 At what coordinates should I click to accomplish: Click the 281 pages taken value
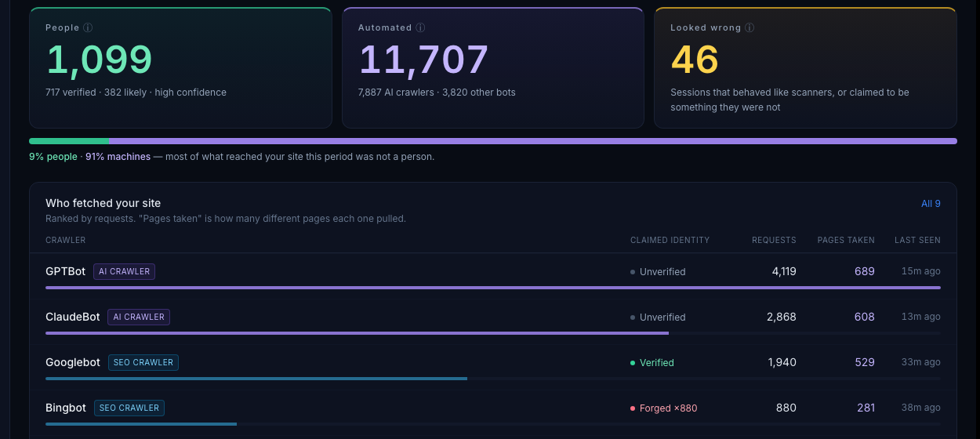[x=866, y=408]
